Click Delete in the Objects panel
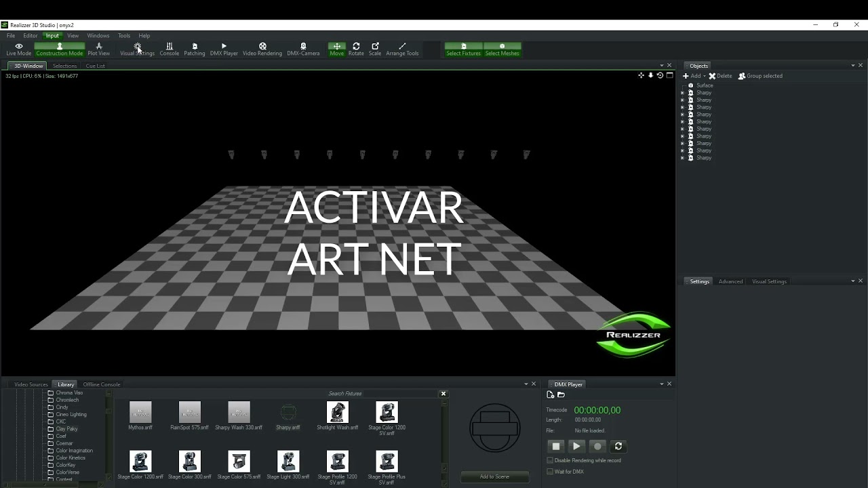 (x=721, y=76)
